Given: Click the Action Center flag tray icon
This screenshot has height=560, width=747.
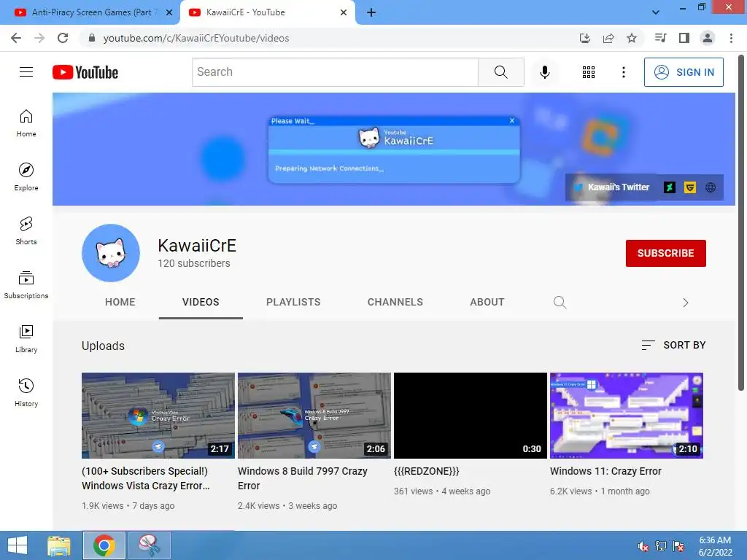Looking at the screenshot, I should click(678, 546).
